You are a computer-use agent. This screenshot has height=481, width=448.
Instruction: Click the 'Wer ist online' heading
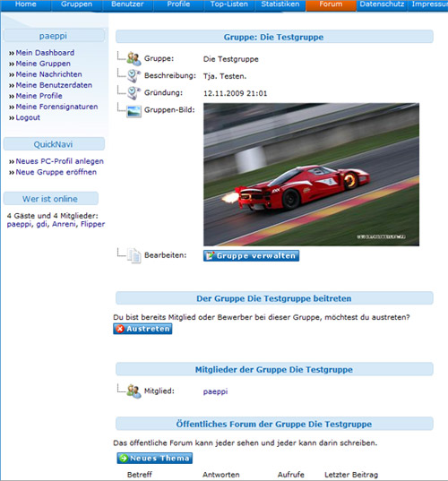[50, 199]
